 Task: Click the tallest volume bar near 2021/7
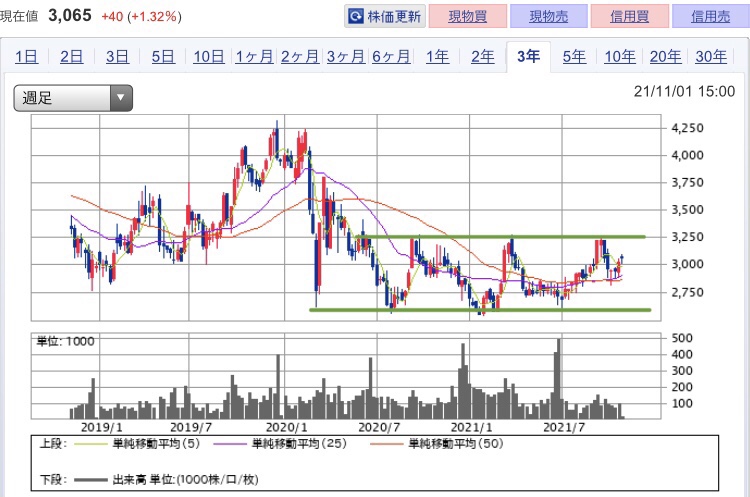pos(559,379)
